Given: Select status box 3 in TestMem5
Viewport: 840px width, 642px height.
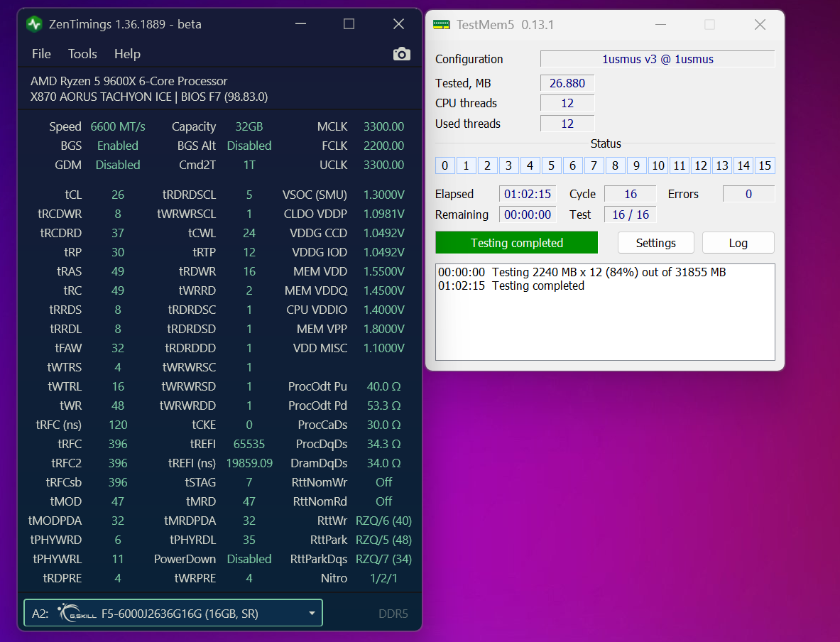Looking at the screenshot, I should 508,165.
